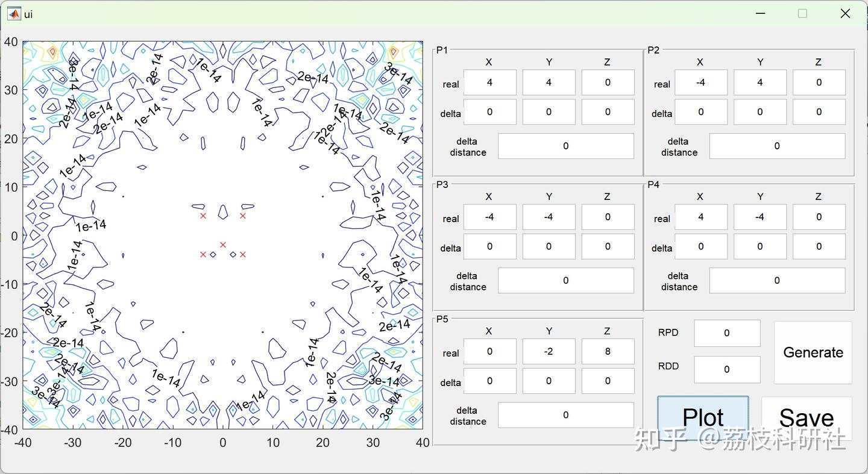868x474 pixels.
Task: Click the MATLAB icon in the title bar
Action: click(x=13, y=14)
